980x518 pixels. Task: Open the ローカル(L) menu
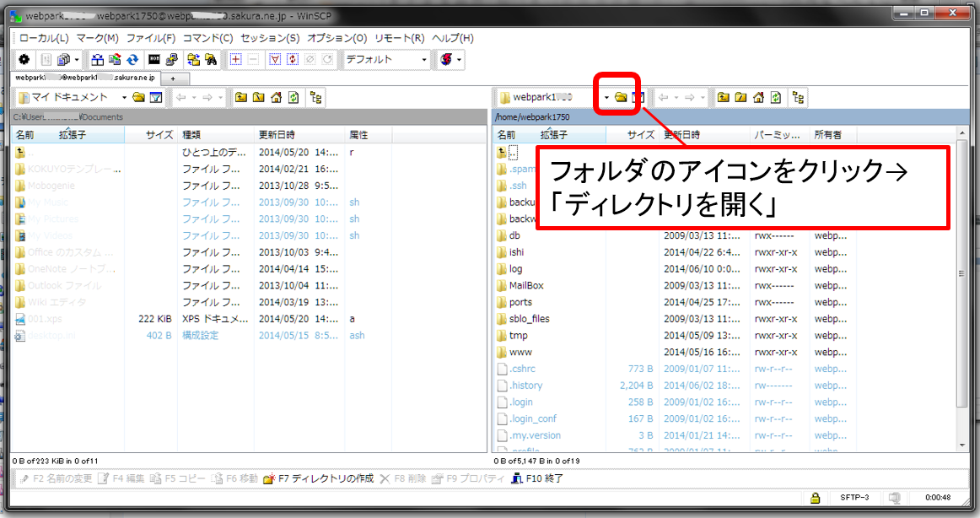tap(44, 38)
